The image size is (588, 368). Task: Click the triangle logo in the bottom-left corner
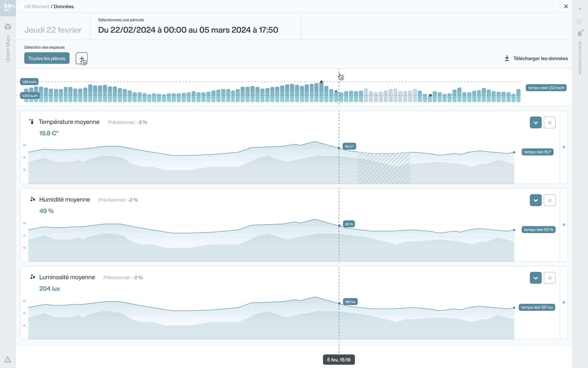pos(8,359)
